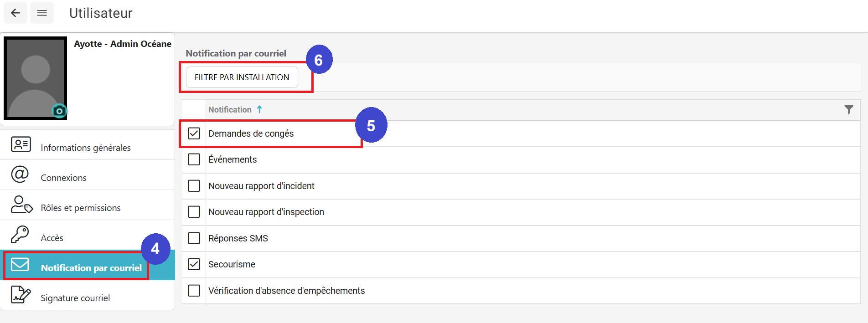Viewport: 868px width, 323px height.
Task: Enable the Événements notification checkbox
Action: pos(194,159)
